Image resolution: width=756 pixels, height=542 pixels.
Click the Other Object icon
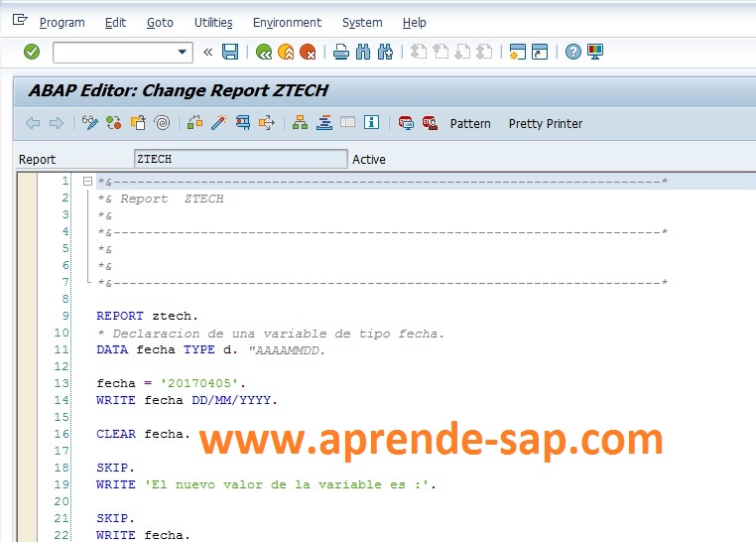tap(138, 123)
